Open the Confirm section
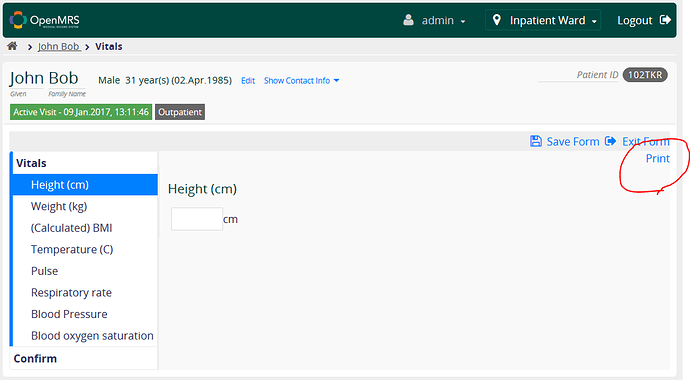 point(35,358)
